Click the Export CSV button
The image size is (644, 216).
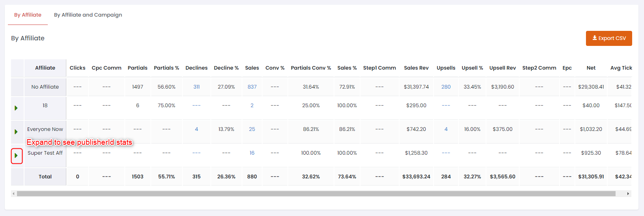tap(609, 38)
